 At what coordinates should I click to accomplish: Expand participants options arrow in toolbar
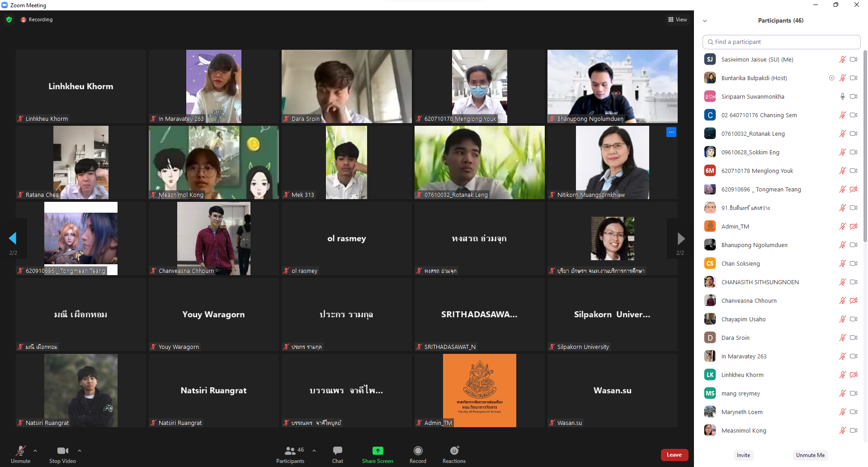tap(314, 451)
